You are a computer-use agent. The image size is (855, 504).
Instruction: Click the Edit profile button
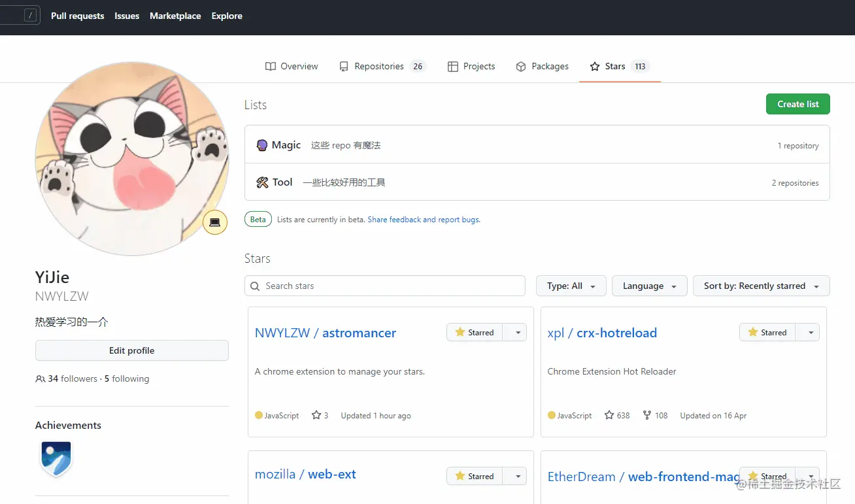[x=132, y=350]
